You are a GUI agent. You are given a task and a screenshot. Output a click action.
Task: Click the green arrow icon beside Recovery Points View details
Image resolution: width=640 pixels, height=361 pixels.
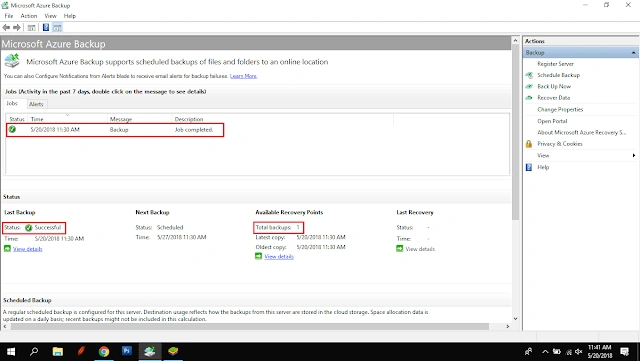(258, 256)
